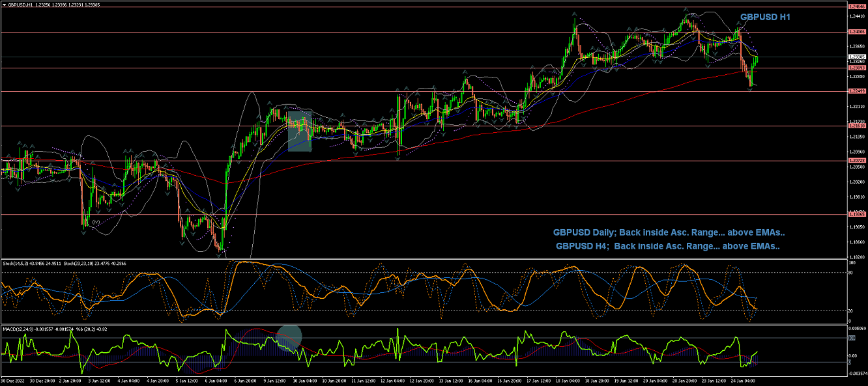Image resolution: width=868 pixels, height=386 pixels.
Task: Click the 1.19365 price level tag
Action: click(856, 214)
